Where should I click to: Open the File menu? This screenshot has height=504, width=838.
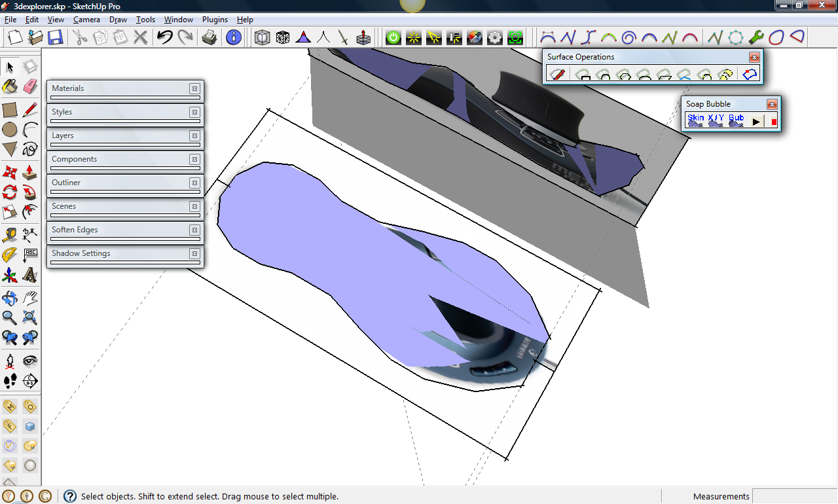(10, 20)
